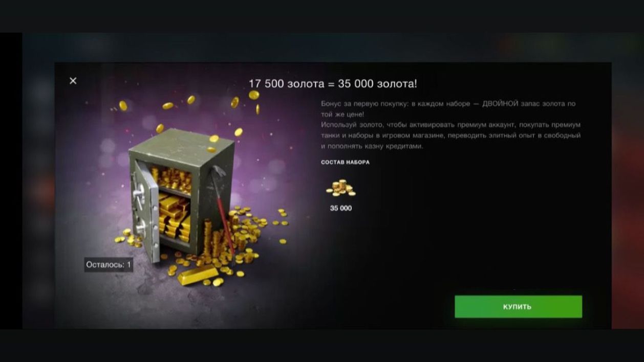Tap the Осталось: 1 remaining badge
Viewport: 644px width, 362px height.
pyautogui.click(x=109, y=265)
